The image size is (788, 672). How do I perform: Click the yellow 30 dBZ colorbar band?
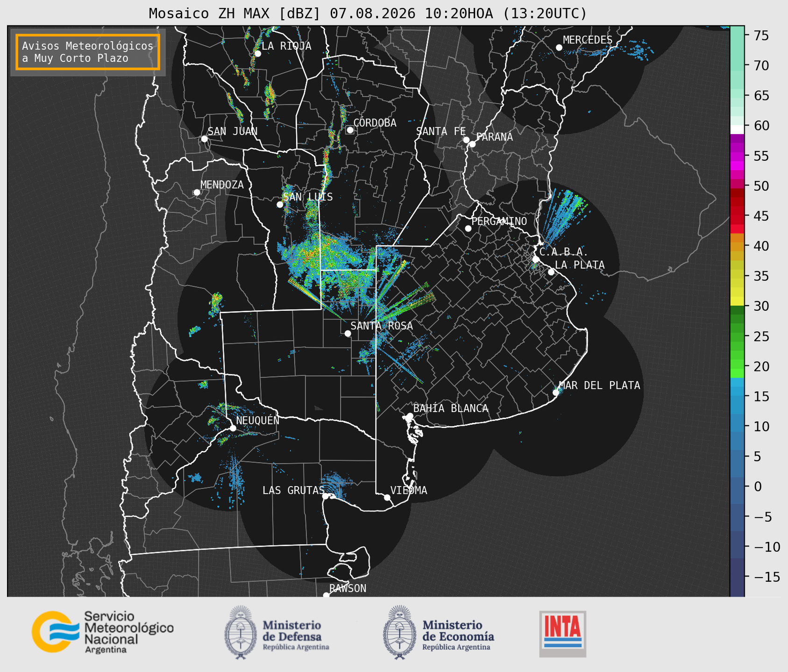pos(737,301)
